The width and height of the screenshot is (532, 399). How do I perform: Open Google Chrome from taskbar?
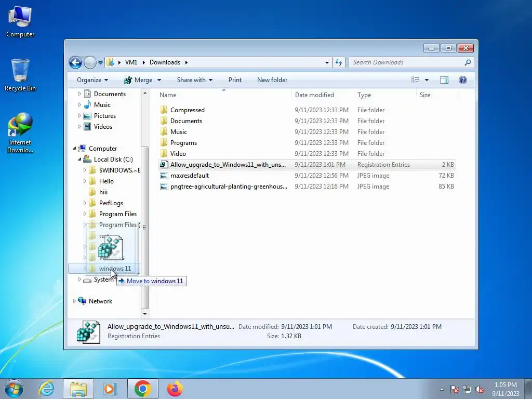142,389
